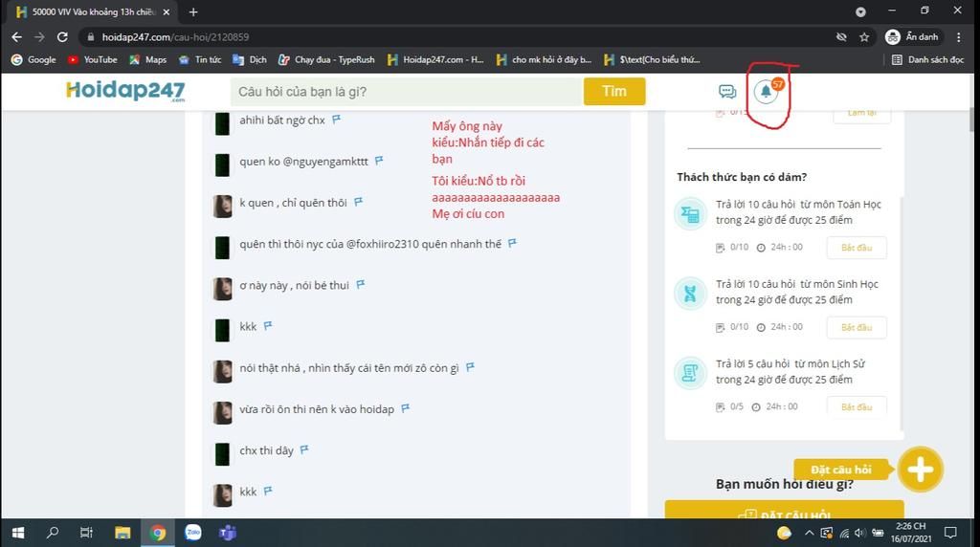This screenshot has width=980, height=547.
Task: Flag the comment 'vừa rồi ôn thi nên k vào hoidap'
Action: [x=405, y=408]
